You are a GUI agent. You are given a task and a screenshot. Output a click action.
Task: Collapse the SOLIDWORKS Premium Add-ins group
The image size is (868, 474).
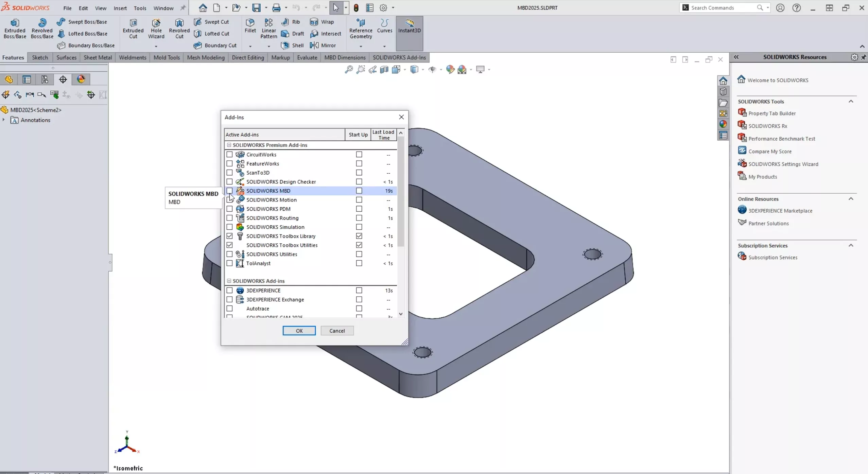coord(229,145)
